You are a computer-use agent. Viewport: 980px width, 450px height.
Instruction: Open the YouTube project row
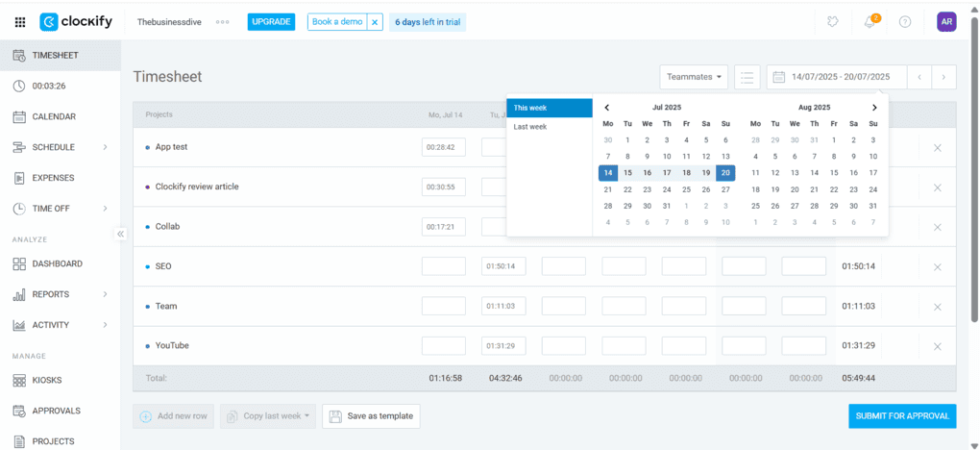[x=172, y=345]
